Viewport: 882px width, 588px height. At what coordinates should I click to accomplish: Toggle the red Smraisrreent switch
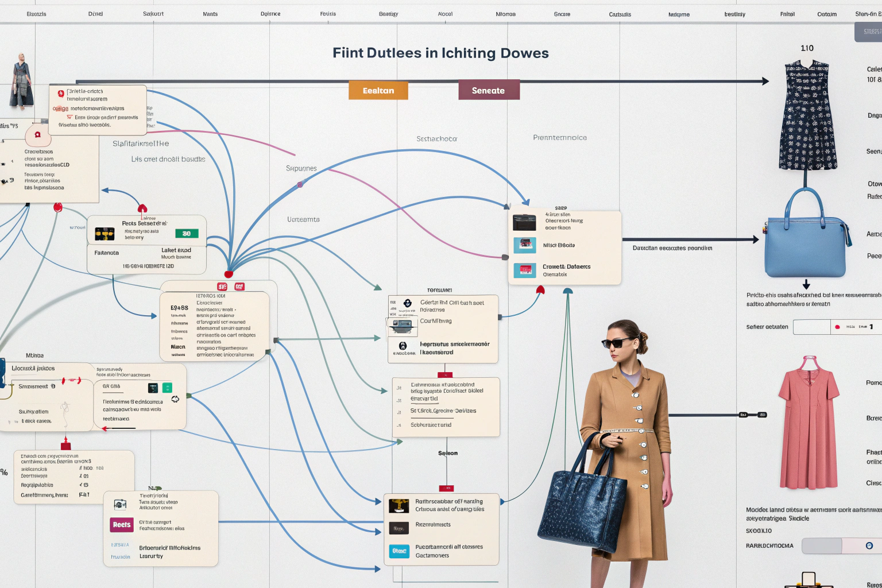71,381
